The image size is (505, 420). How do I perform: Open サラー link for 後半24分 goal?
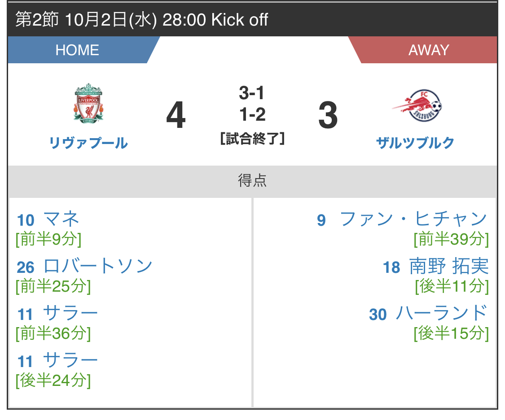click(x=70, y=360)
